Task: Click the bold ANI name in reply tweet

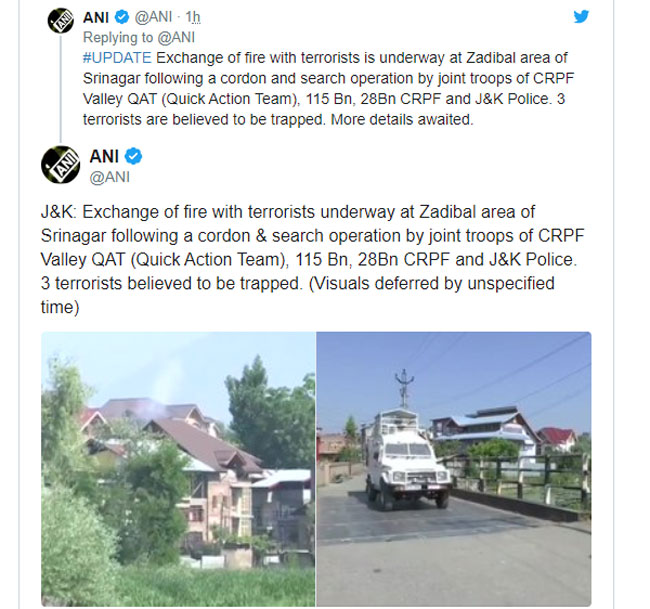Action: pyautogui.click(x=96, y=17)
